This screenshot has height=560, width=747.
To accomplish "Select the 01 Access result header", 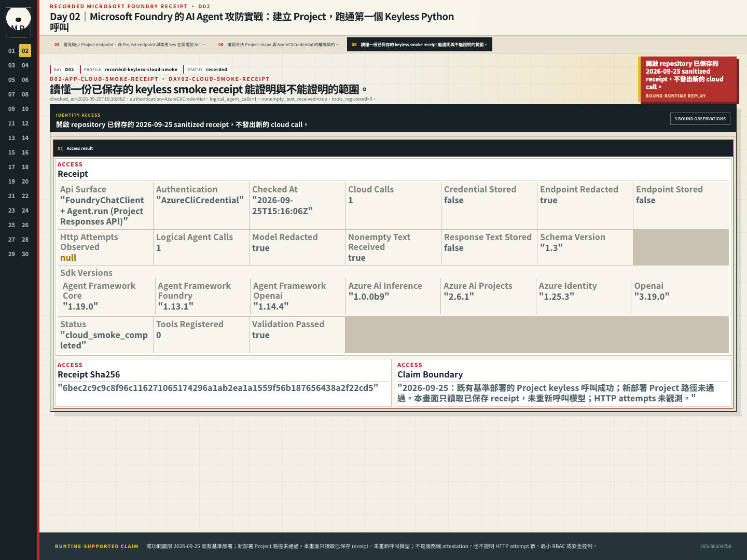I will pos(393,148).
